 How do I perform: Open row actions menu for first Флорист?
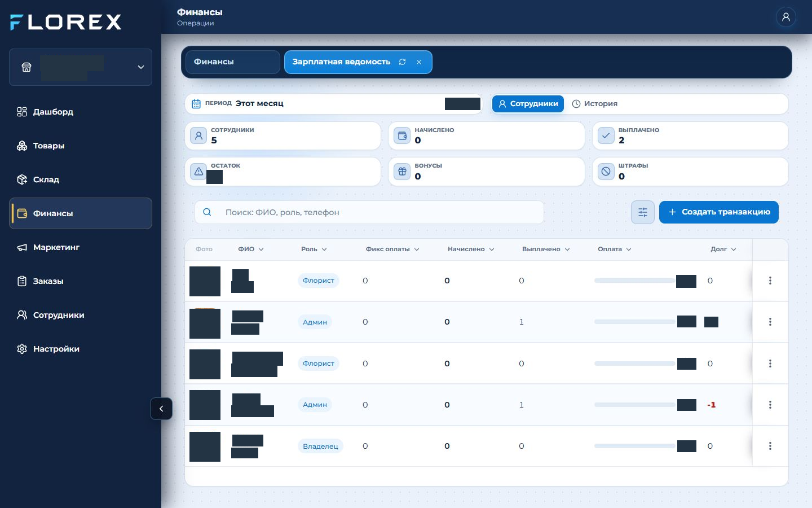pyautogui.click(x=770, y=281)
